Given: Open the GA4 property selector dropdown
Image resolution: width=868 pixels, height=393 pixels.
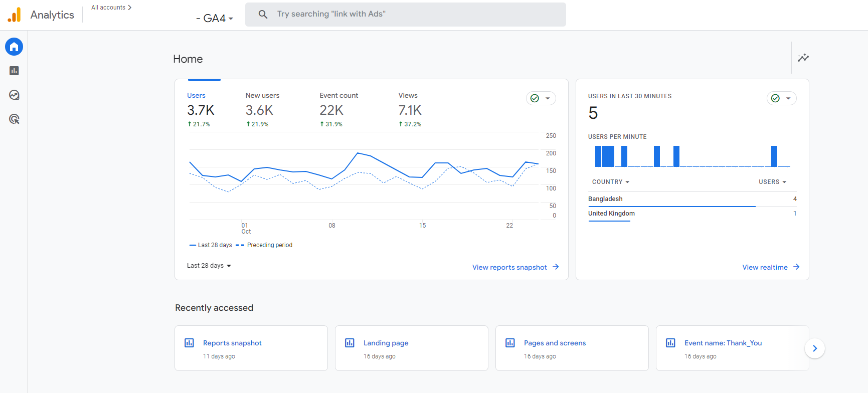Looking at the screenshot, I should click(x=215, y=19).
